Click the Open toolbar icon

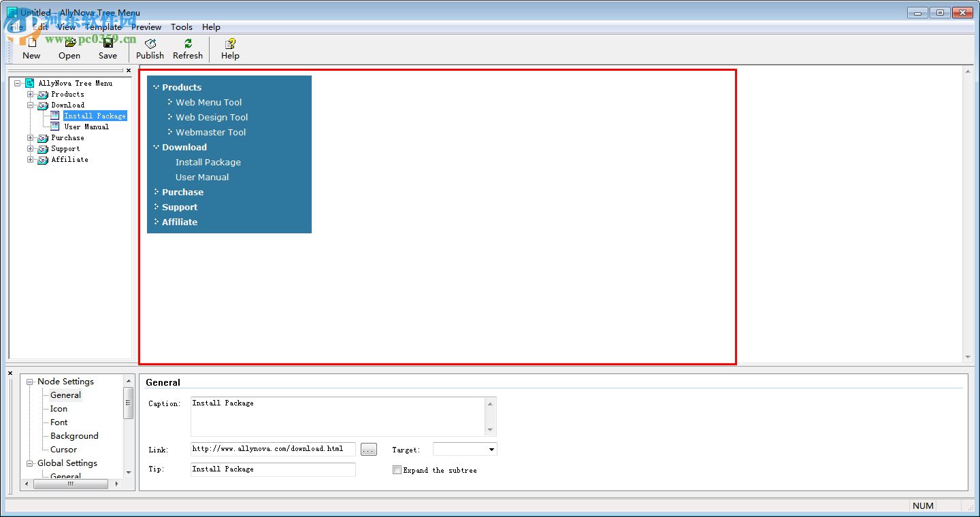click(69, 44)
